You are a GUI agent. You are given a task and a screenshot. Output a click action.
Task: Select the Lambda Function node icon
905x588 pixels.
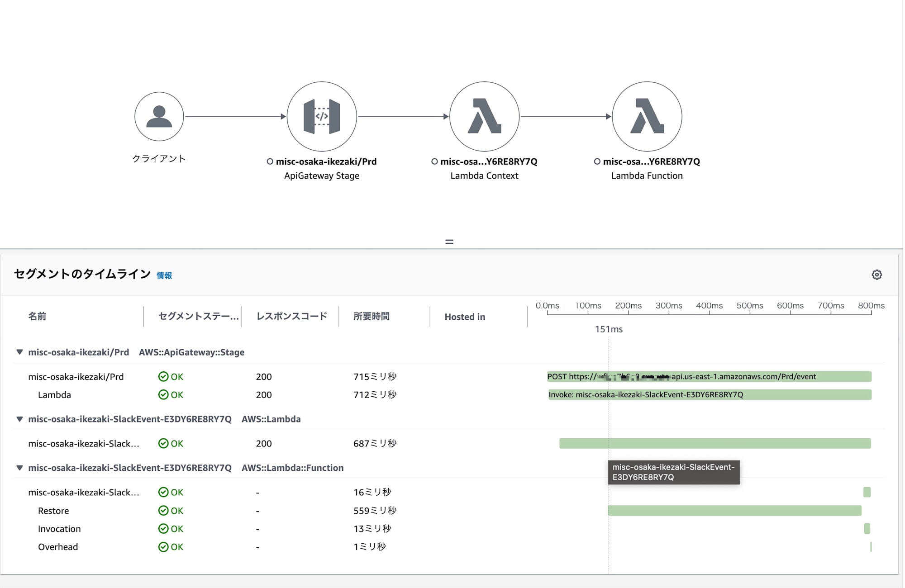tap(647, 117)
